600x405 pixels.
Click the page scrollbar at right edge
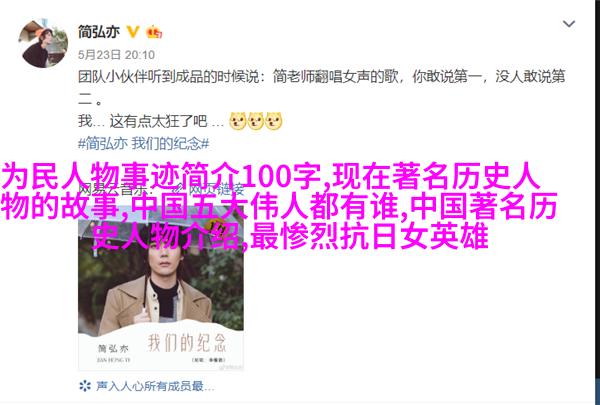[597, 202]
